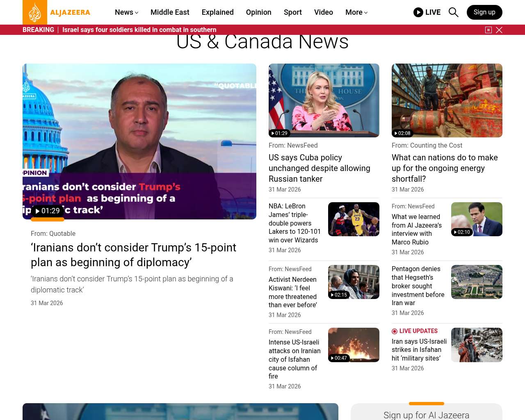Screen dimensions: 525x420
Task: Pause the breaking news ticker
Action: coord(488,30)
